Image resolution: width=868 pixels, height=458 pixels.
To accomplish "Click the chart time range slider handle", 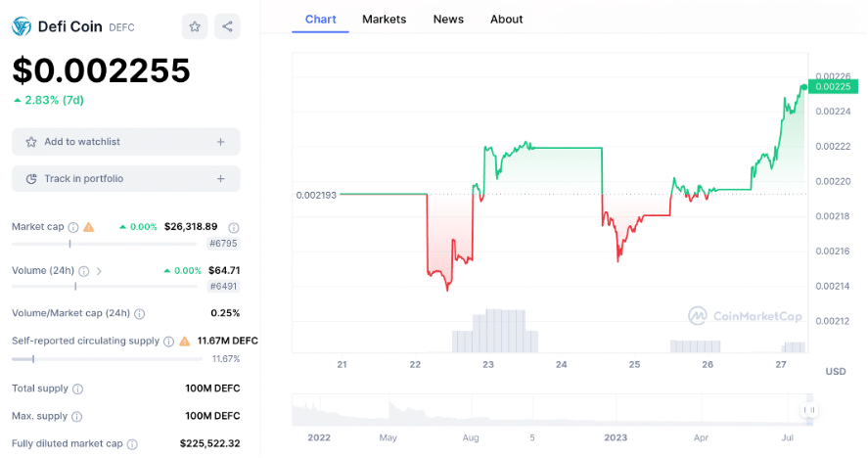I will click(809, 409).
